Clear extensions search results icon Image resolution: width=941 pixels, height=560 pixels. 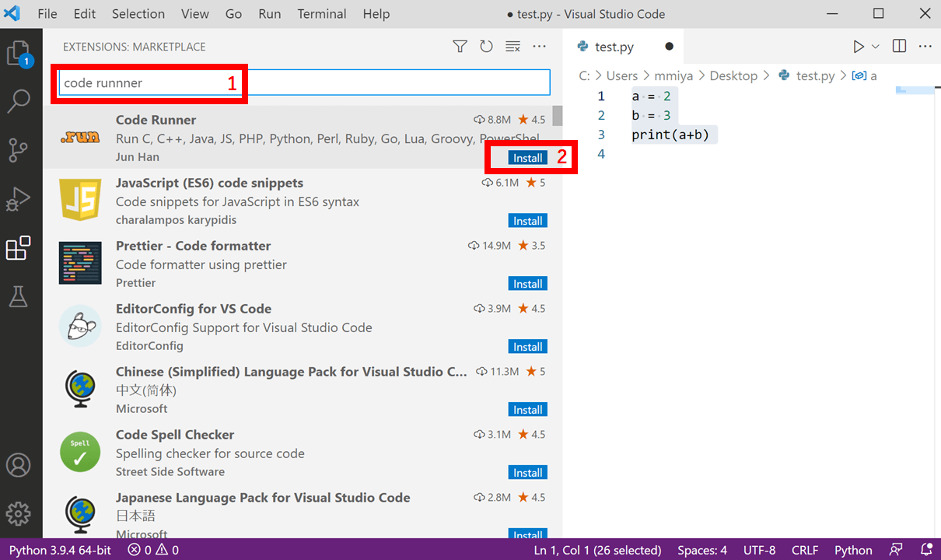[x=512, y=47]
